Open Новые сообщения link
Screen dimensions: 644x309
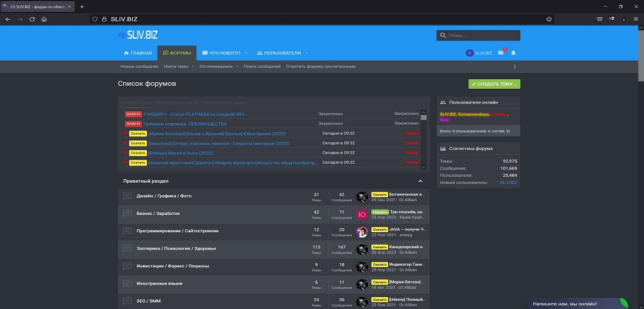click(x=139, y=67)
